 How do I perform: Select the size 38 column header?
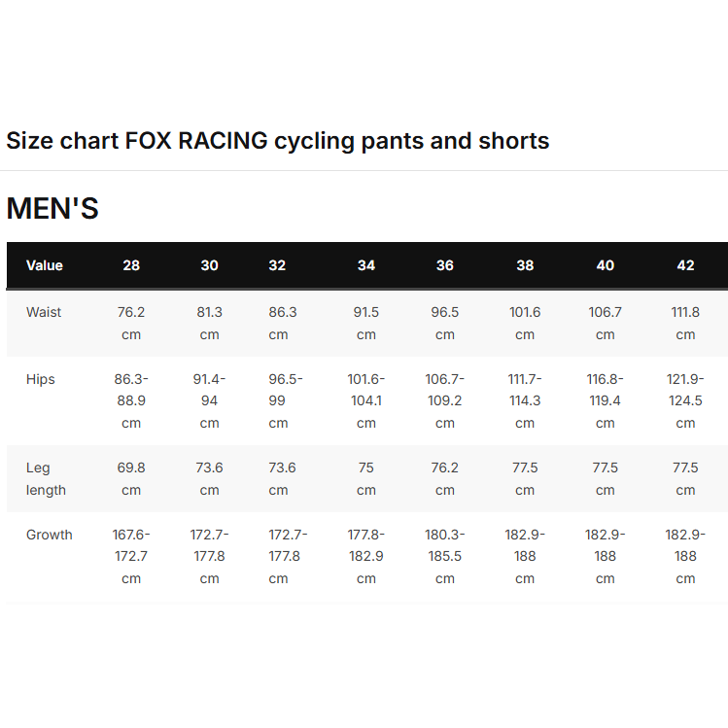coord(525,265)
